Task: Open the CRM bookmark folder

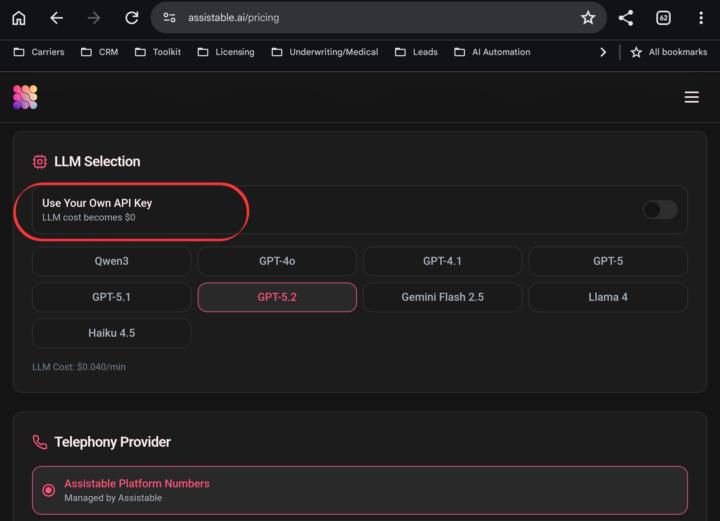Action: coord(100,52)
